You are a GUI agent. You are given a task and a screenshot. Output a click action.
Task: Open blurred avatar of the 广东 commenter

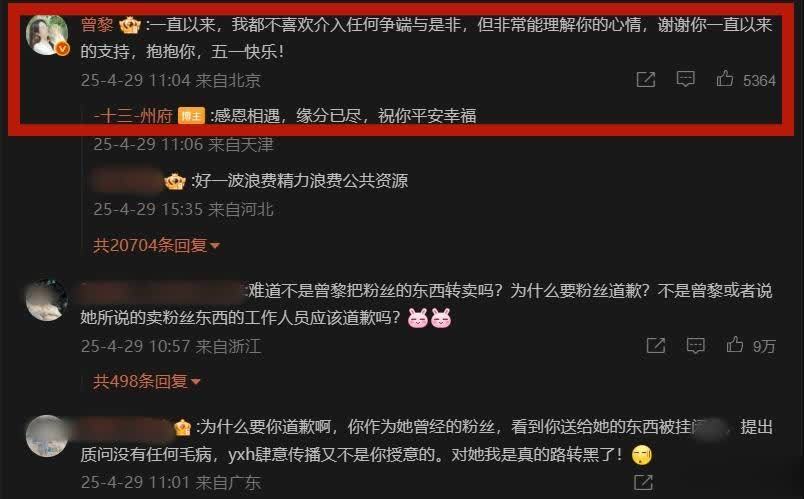(47, 436)
